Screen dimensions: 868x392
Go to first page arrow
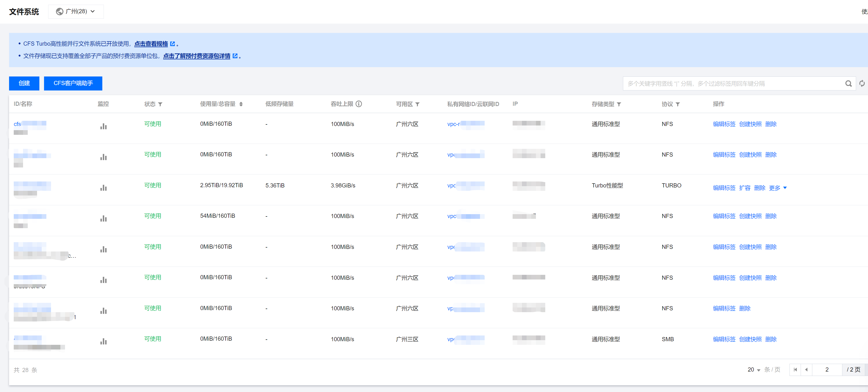point(795,369)
